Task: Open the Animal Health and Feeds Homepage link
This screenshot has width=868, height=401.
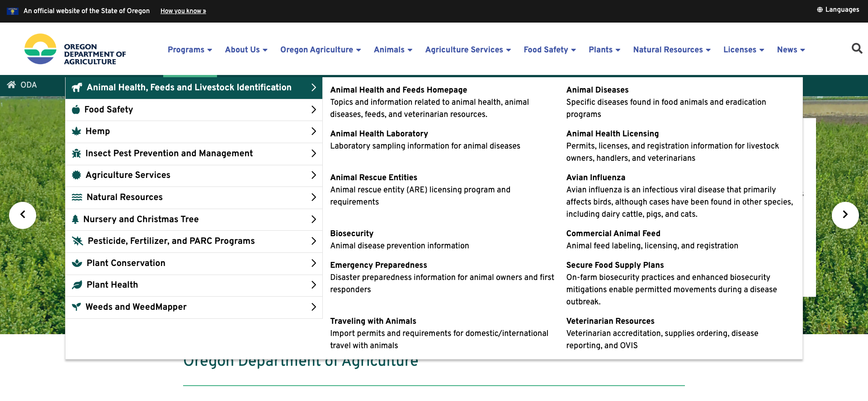Action: [398, 90]
